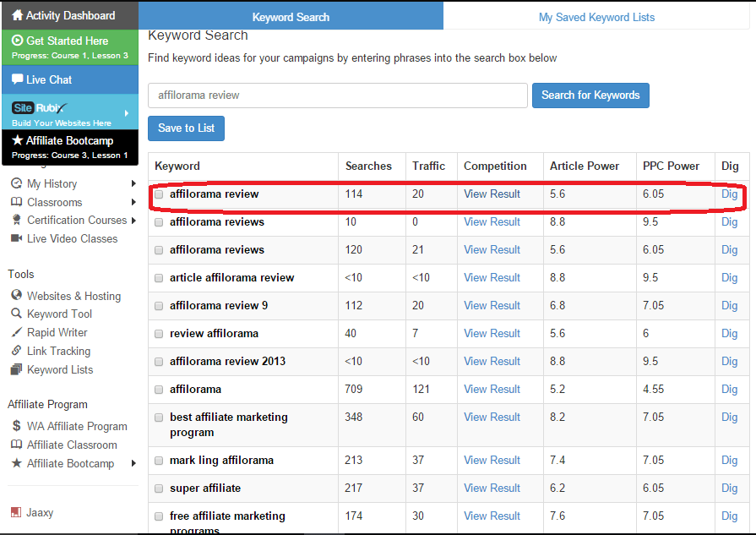Click the Classrooms book icon
756x535 pixels.
(x=16, y=202)
